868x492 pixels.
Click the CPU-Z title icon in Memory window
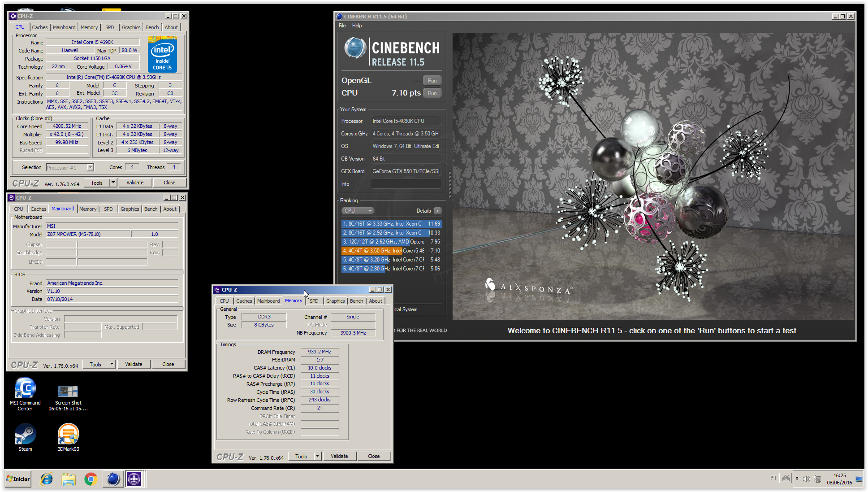click(x=217, y=290)
